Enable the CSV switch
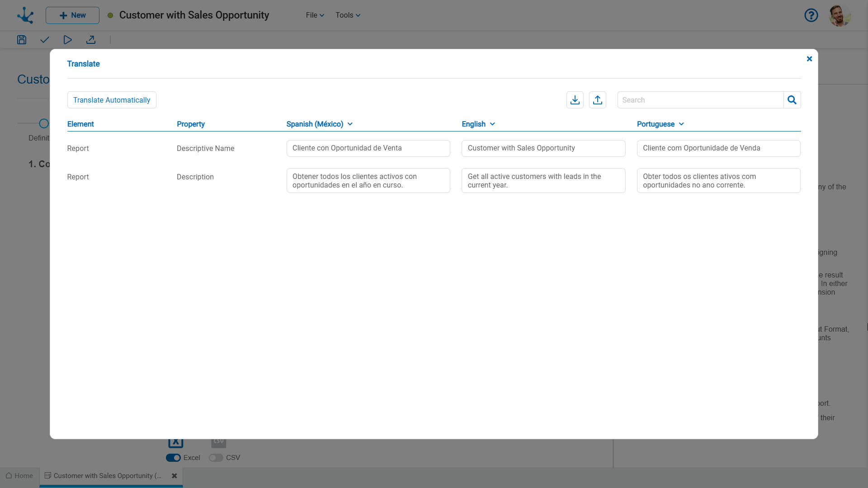The height and width of the screenshot is (488, 868). [216, 458]
